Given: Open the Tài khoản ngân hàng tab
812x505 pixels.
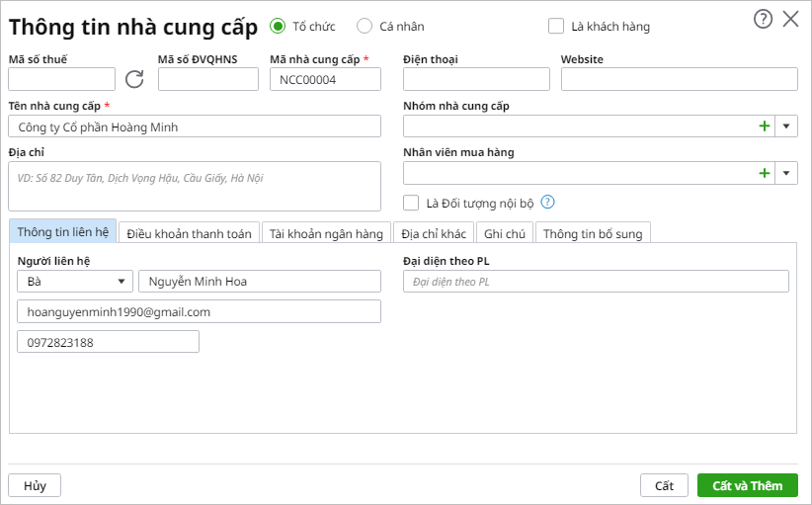Looking at the screenshot, I should coord(326,233).
